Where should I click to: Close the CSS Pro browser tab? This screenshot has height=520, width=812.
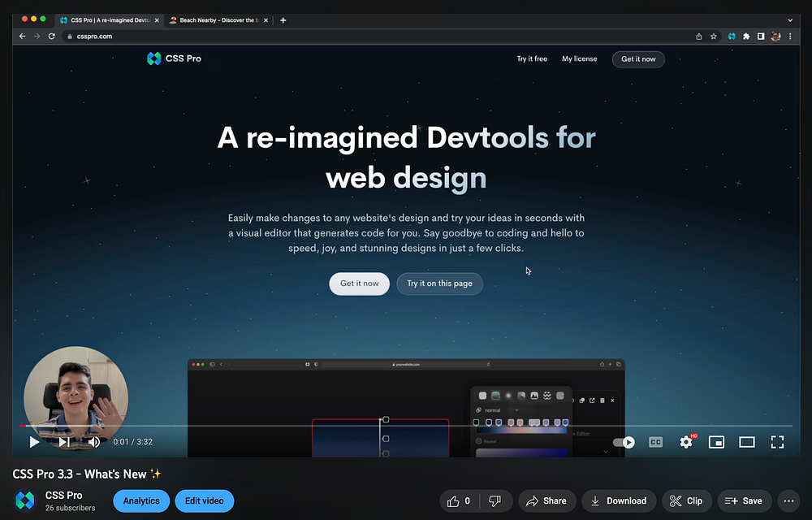pos(157,20)
